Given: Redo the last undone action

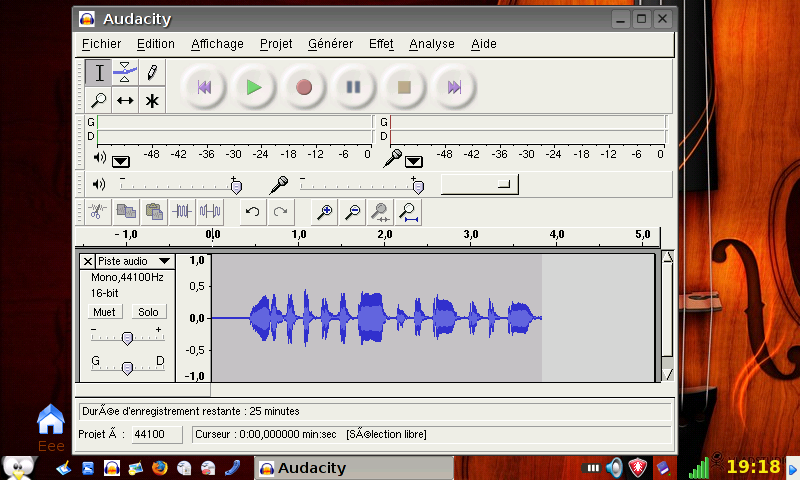Looking at the screenshot, I should click(281, 211).
